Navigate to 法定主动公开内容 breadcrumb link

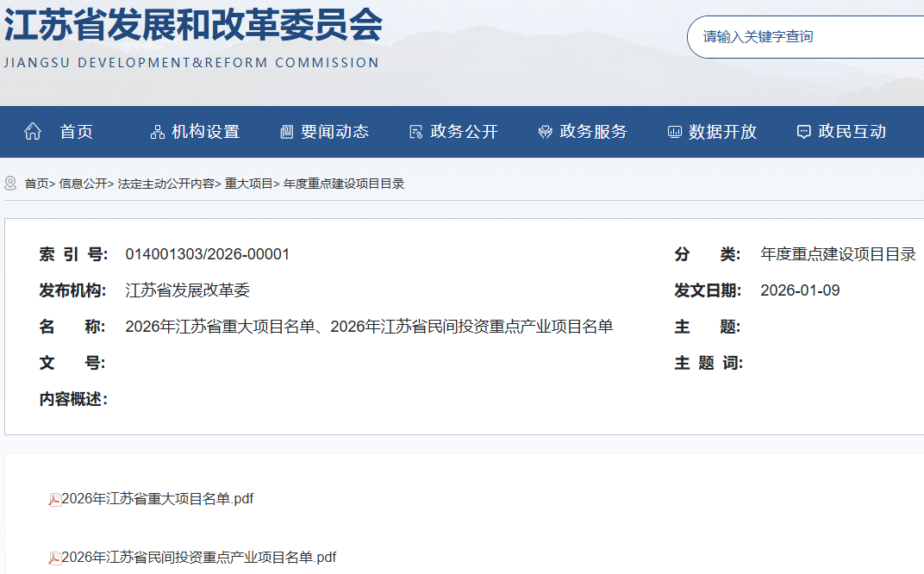(166, 184)
